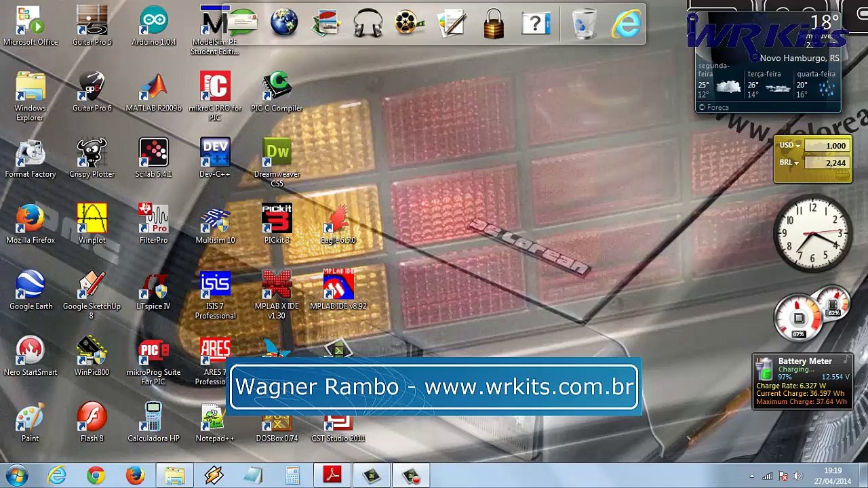868x488 pixels.
Task: Open the Winamp taskbar icon
Action: point(214,476)
